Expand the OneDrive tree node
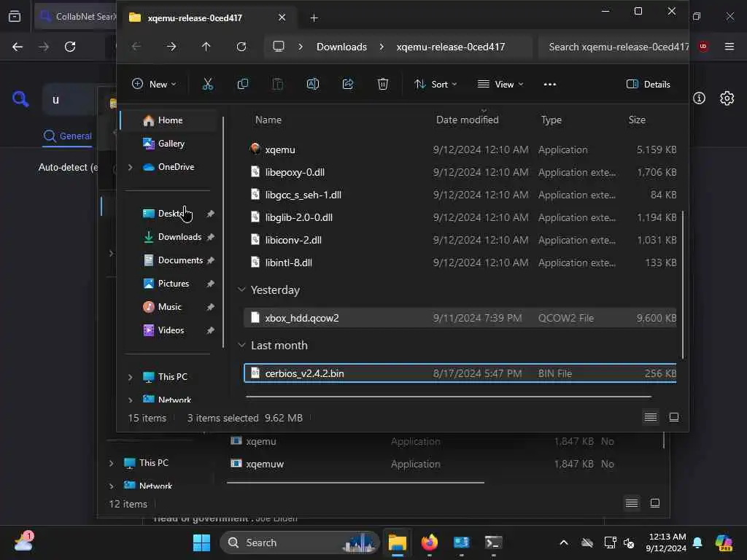This screenshot has height=560, width=747. tap(130, 167)
